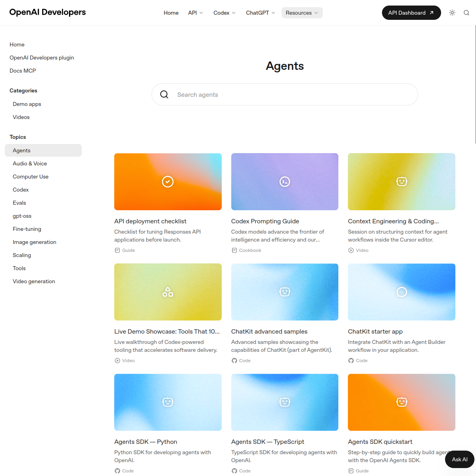
Task: Open the ChatKit advanced samples title
Action: point(269,332)
